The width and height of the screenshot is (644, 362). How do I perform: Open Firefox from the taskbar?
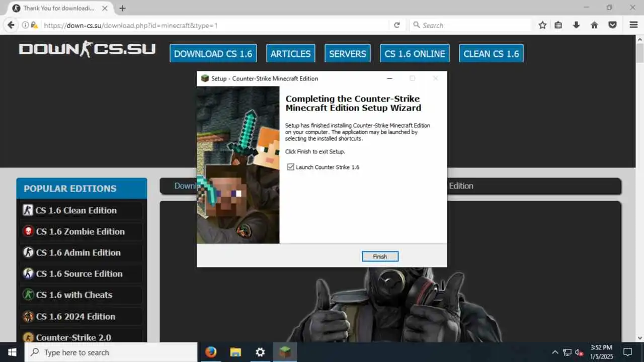point(211,352)
